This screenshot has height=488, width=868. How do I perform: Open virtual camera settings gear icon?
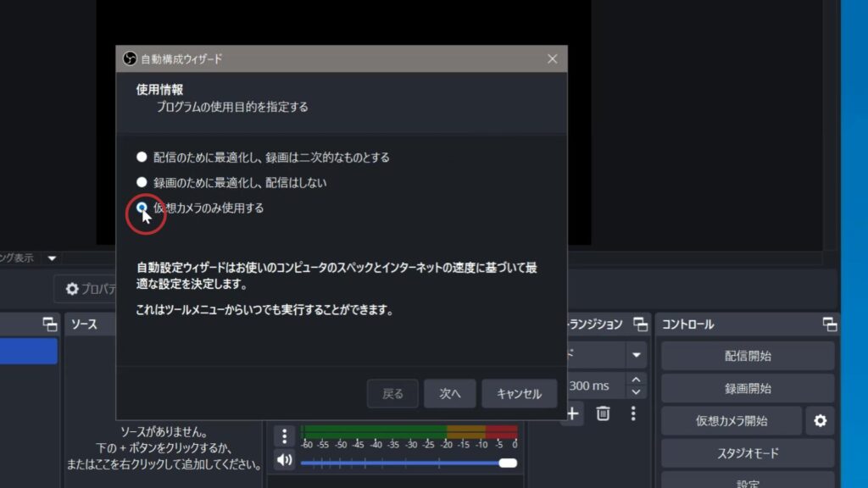tap(820, 420)
